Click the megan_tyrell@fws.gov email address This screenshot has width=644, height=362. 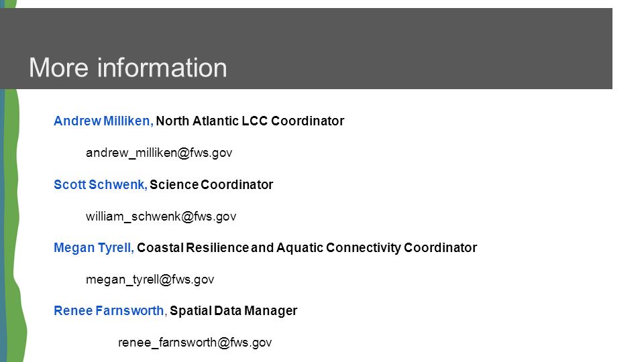[150, 280]
